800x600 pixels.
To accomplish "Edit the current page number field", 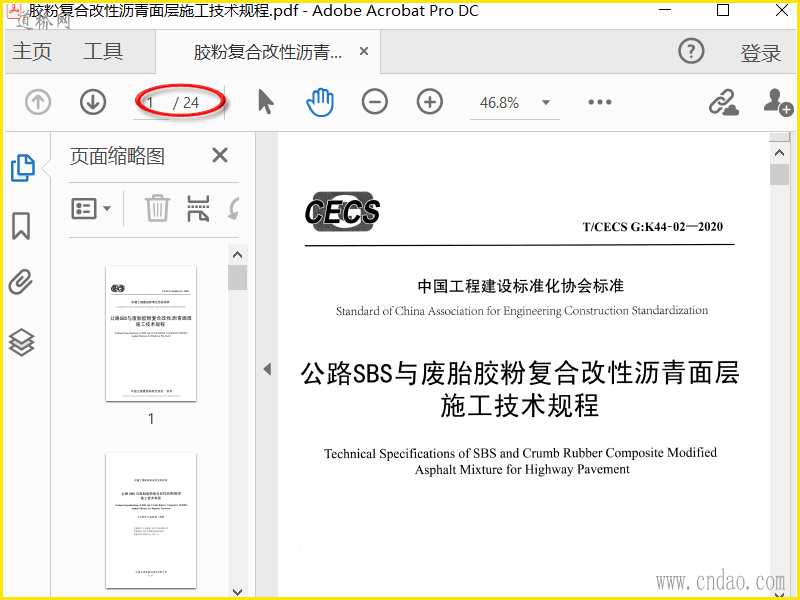I will point(151,103).
